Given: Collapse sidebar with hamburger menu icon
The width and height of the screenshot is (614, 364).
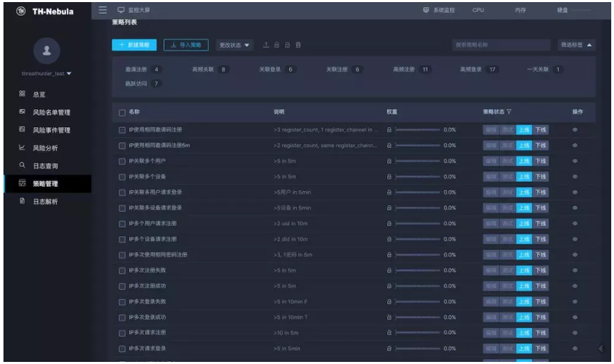Looking at the screenshot, I should (103, 10).
